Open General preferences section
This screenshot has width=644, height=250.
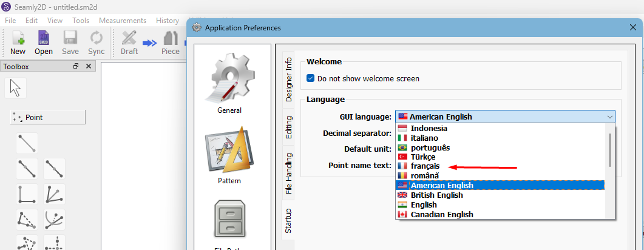pyautogui.click(x=229, y=83)
